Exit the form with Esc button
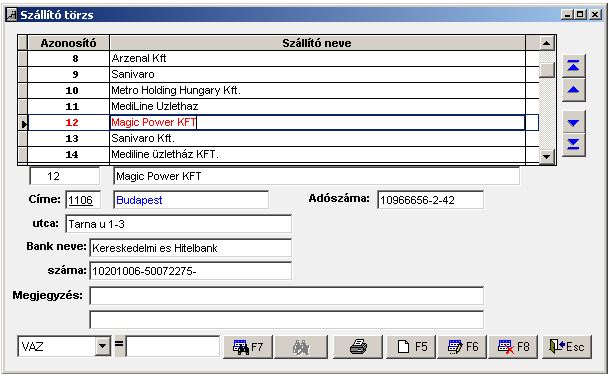 567,347
